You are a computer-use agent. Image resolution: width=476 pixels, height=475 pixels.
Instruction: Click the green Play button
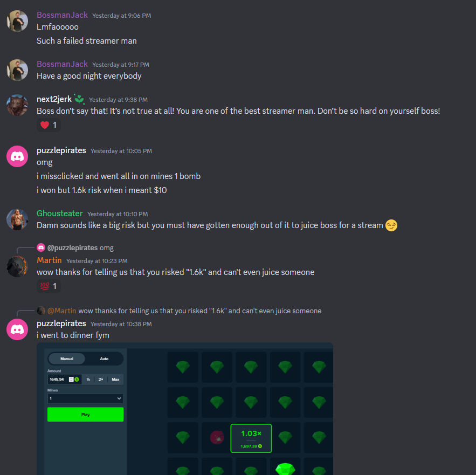[x=85, y=415]
